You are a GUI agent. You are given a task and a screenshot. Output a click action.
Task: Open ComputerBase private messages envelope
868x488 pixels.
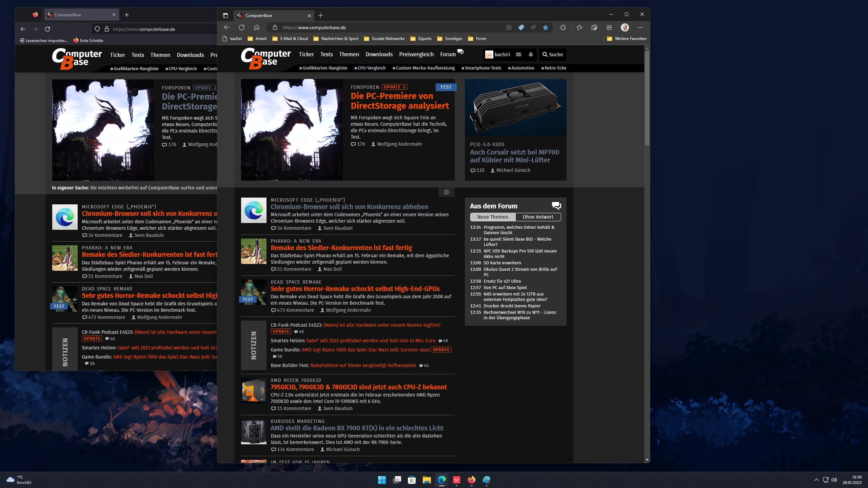coord(518,55)
